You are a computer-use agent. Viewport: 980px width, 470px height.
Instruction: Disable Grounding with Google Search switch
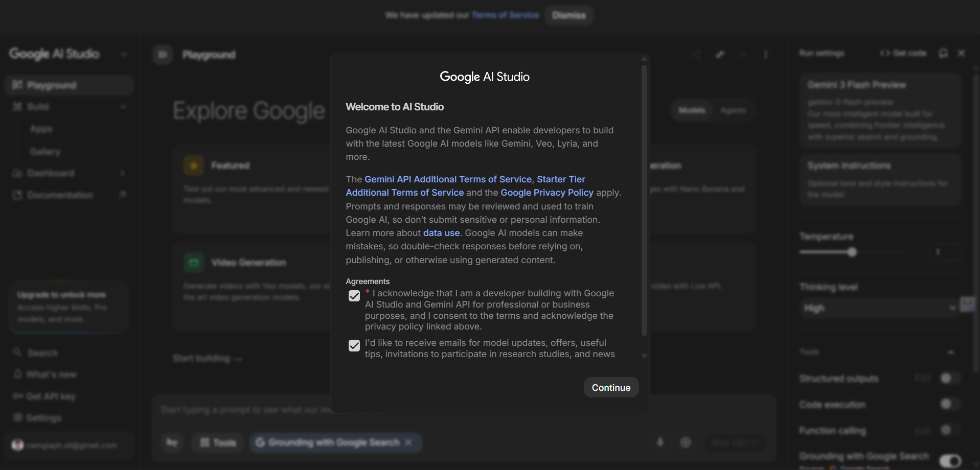[x=950, y=461]
